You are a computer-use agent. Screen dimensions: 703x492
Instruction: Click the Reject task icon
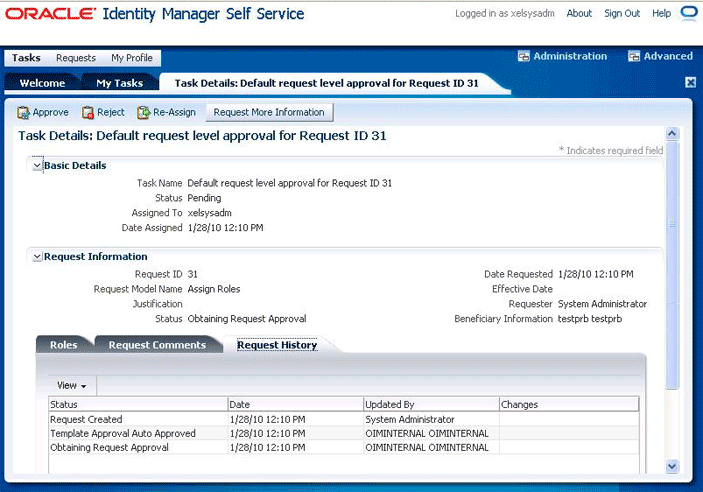pyautogui.click(x=88, y=113)
